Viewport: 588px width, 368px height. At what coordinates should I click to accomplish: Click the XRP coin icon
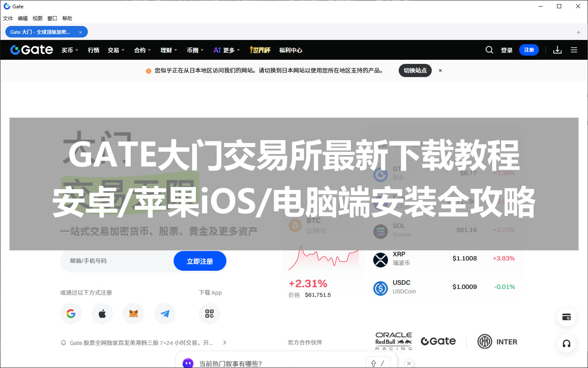tap(381, 260)
